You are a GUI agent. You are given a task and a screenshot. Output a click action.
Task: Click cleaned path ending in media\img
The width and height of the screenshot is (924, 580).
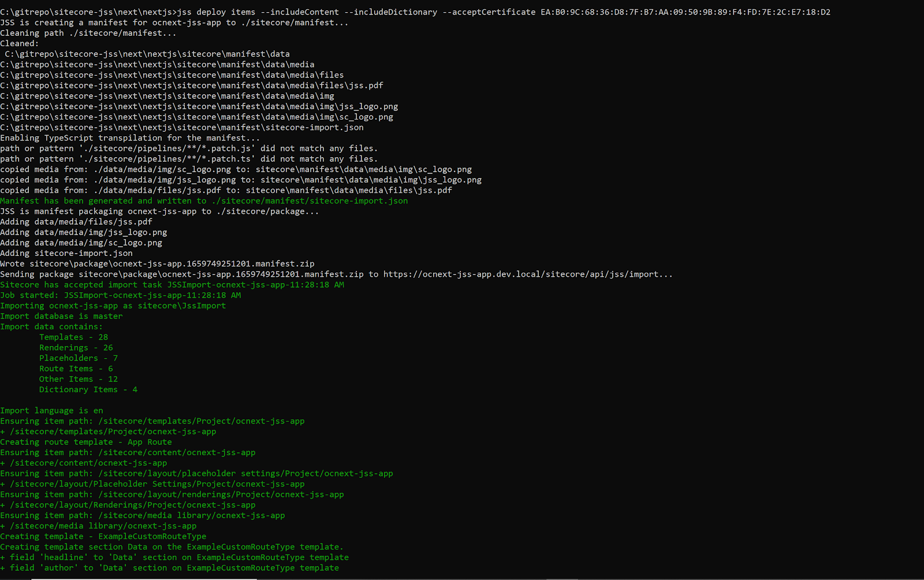167,96
